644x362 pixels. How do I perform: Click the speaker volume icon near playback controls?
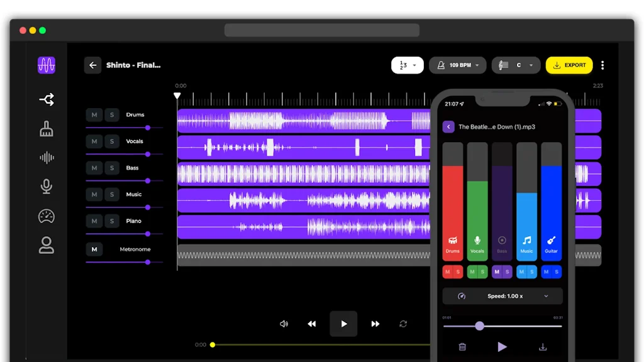(x=284, y=324)
